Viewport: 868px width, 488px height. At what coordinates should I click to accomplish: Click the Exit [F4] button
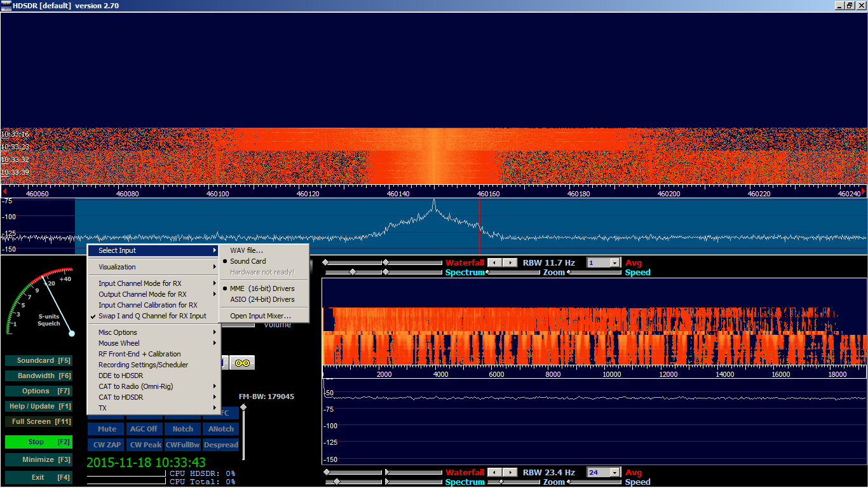[38, 477]
